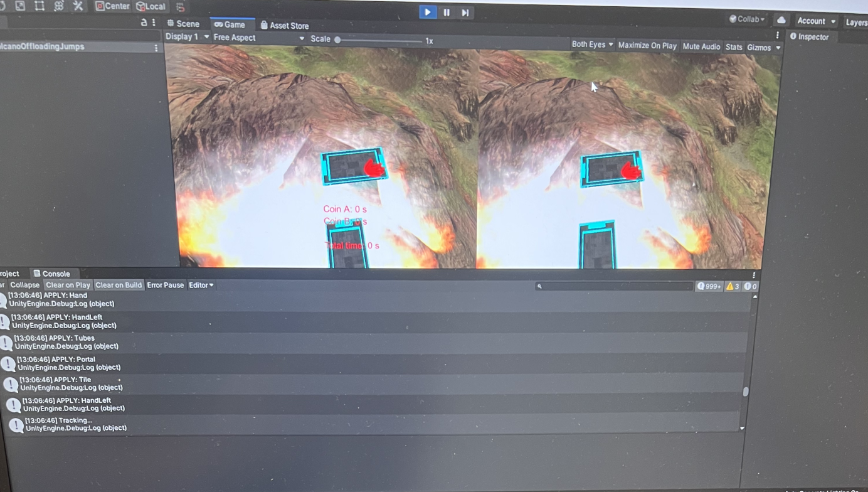The width and height of the screenshot is (868, 492).
Task: Select log entry 'APPLY: Hand'
Action: pos(376,300)
